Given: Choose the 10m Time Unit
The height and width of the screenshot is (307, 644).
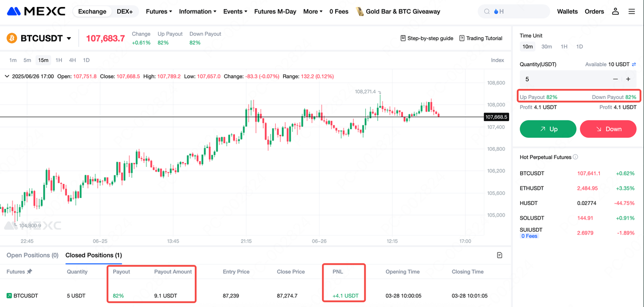Looking at the screenshot, I should coord(527,47).
